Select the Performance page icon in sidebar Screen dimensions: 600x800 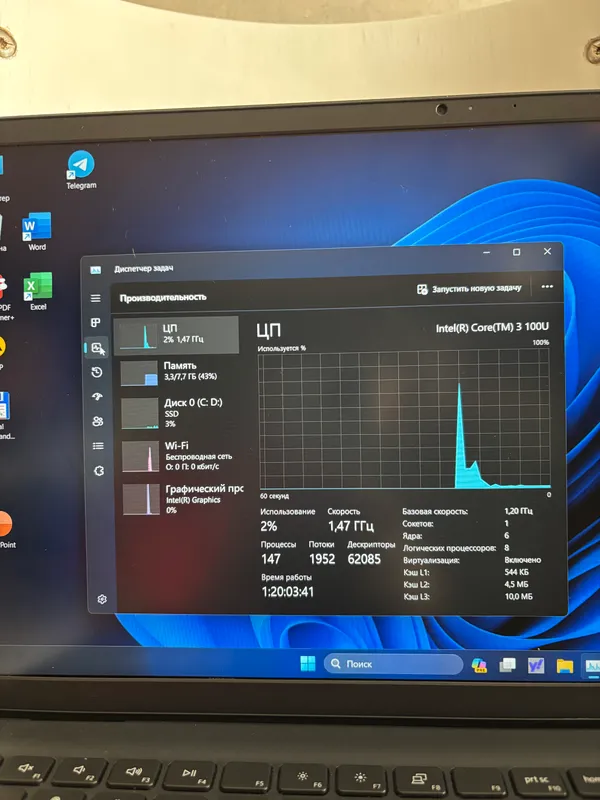97,348
